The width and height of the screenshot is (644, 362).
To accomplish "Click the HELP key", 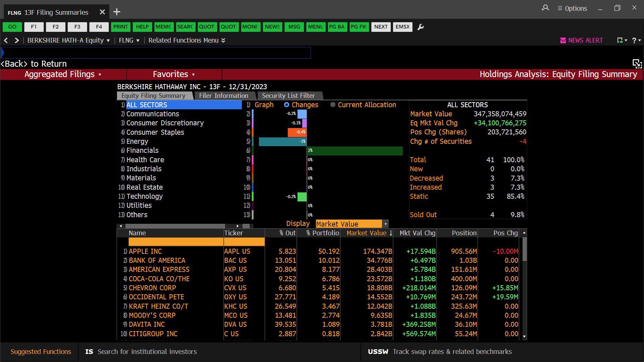I will coord(142,27).
